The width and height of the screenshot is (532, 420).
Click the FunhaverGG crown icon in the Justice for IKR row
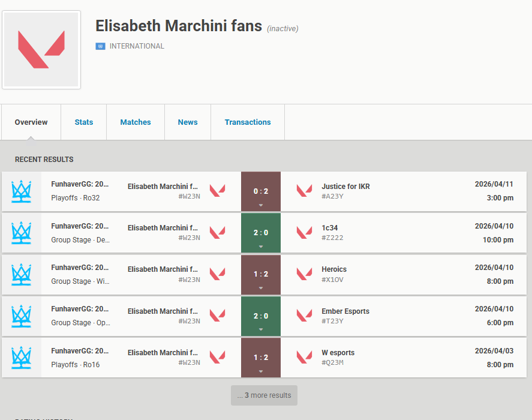click(22, 191)
